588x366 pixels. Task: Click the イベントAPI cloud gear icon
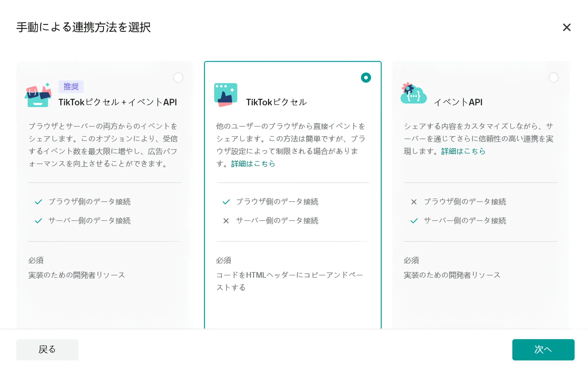(x=413, y=93)
